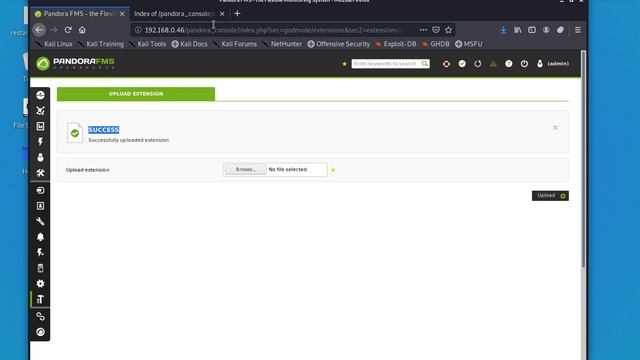Open the Admin tools sidebar icon
Viewport: 640px width, 360px height.
click(40, 299)
